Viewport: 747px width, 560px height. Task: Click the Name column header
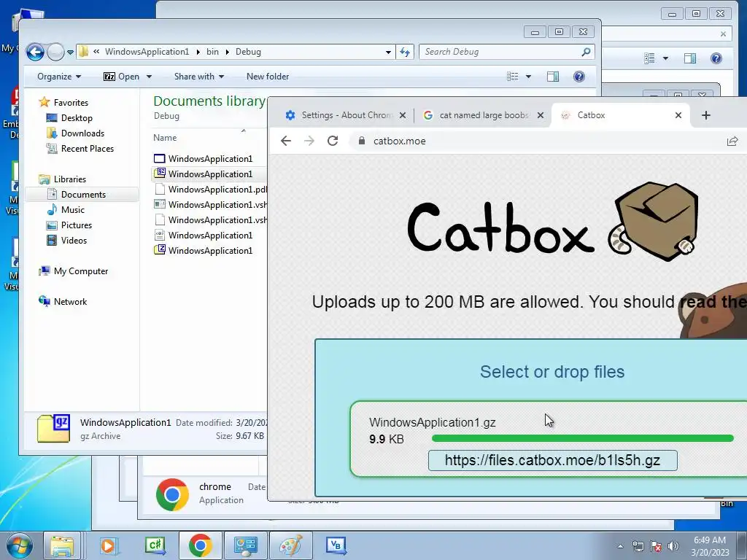(165, 138)
